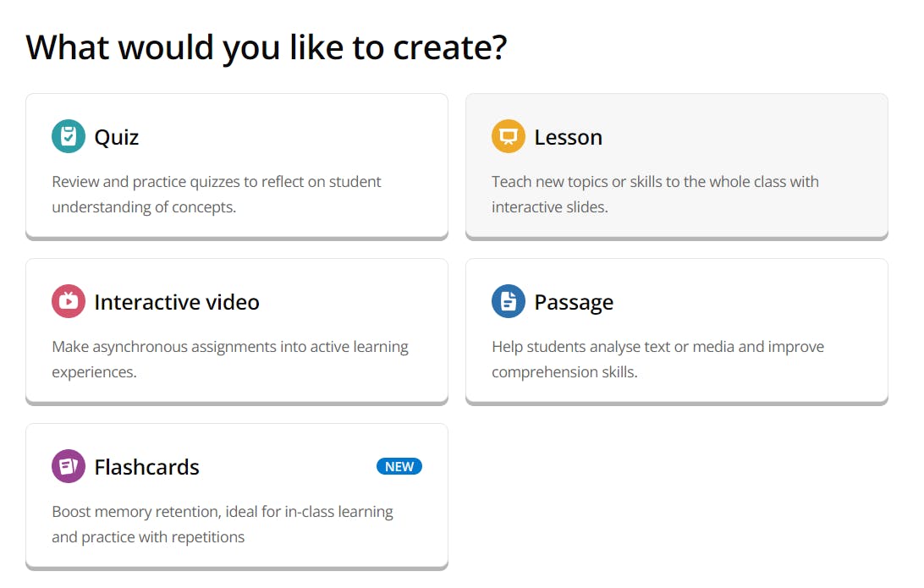Click the 'What would you like to create?' heading

point(267,47)
